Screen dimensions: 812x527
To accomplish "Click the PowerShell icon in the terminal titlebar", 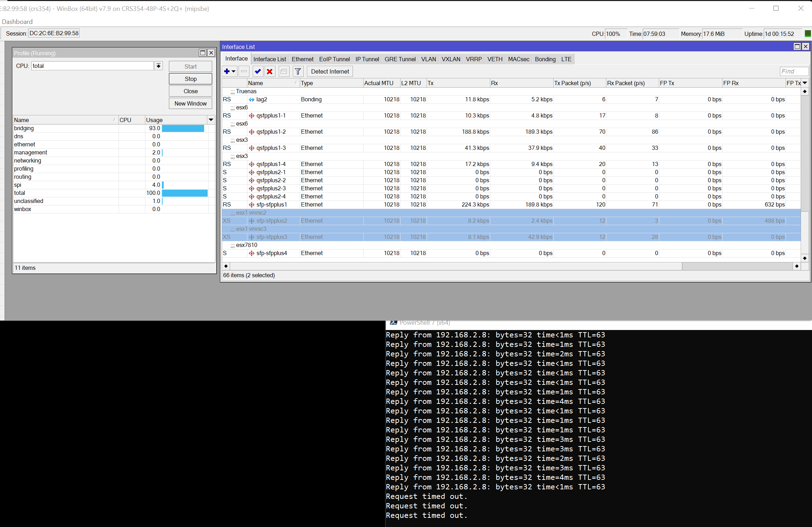I will point(394,323).
